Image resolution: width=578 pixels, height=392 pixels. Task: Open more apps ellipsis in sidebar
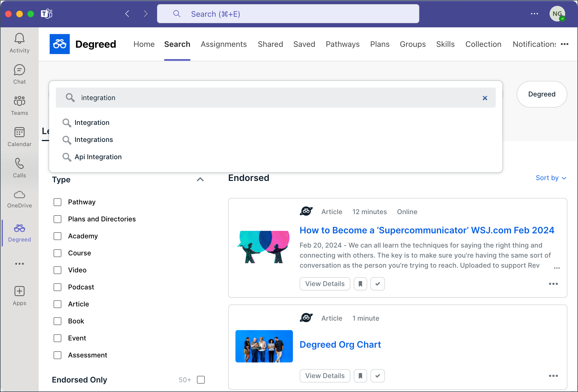tap(19, 264)
